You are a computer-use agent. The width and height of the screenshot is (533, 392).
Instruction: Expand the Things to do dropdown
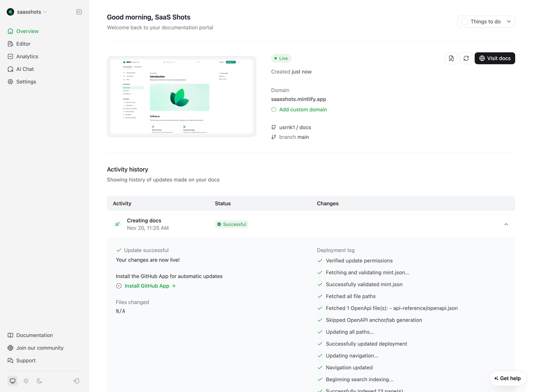click(486, 21)
